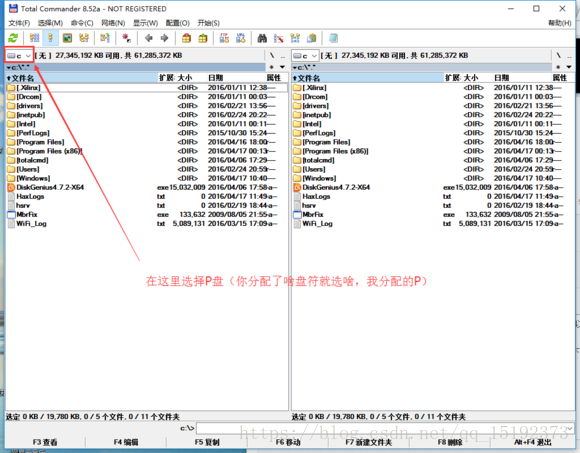Viewport: 580px width, 453px height.
Task: Click the copy names toolbar icon
Action: click(x=312, y=38)
